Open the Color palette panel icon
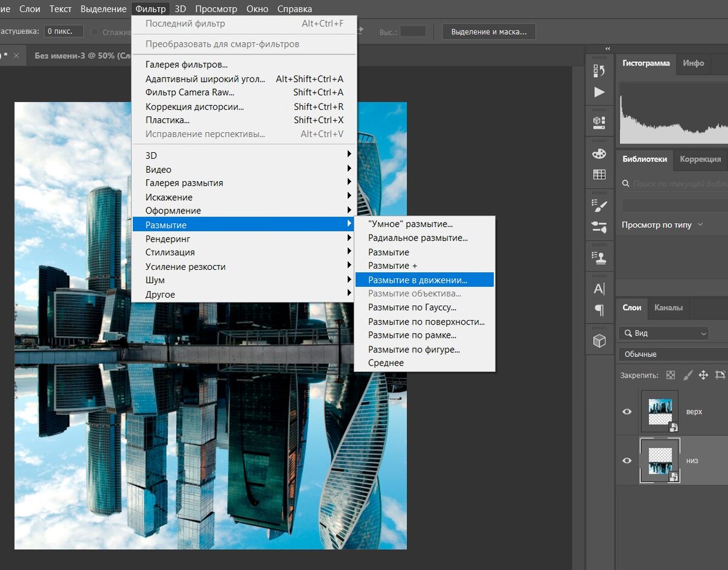728x570 pixels. (x=599, y=154)
